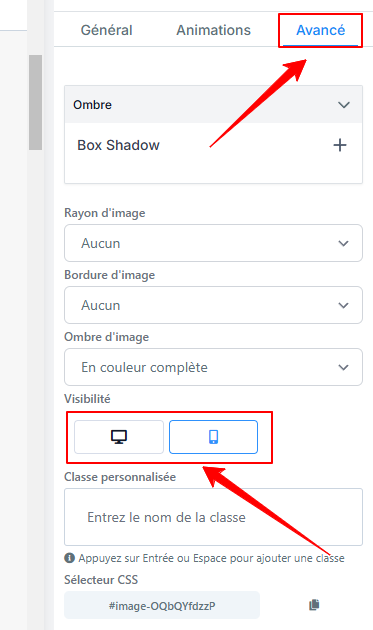Toggle desktop visibility monitor button
The image size is (373, 630).
pyautogui.click(x=119, y=437)
